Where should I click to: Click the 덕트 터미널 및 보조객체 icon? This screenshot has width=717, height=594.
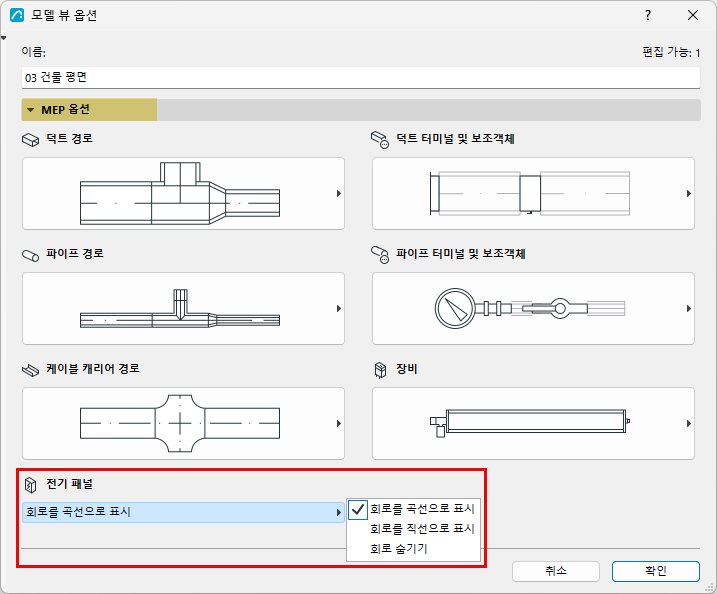click(380, 139)
